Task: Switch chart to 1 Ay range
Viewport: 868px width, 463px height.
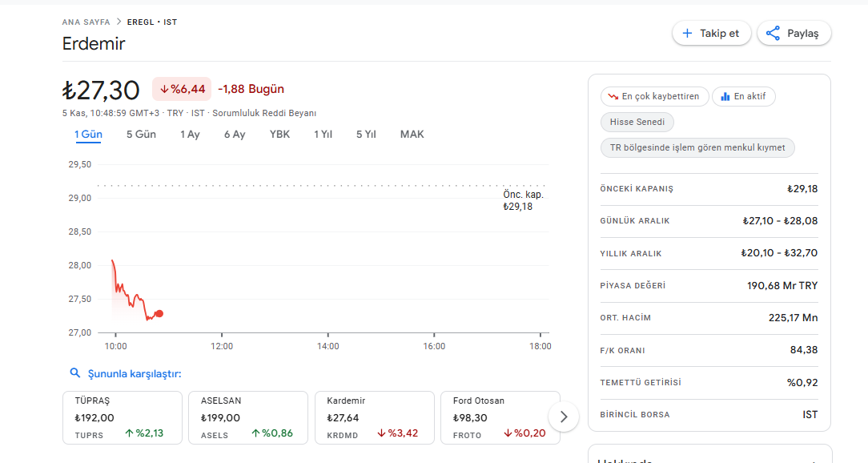Action: (190, 135)
